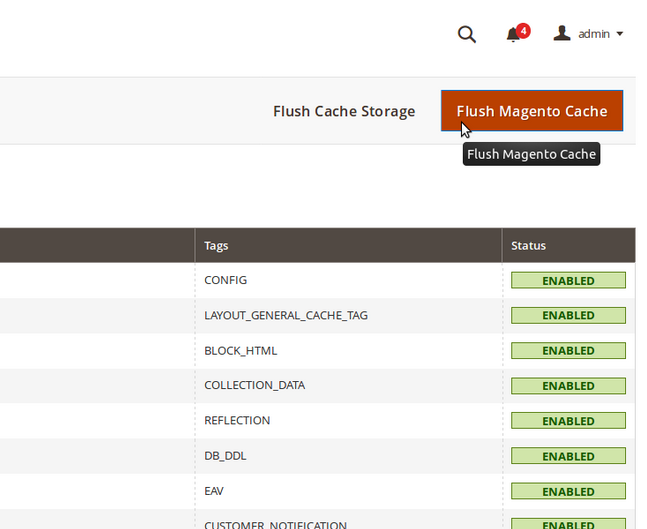Click ENABLED status for BLOCK_HTML row
647x529 pixels.
tap(568, 350)
